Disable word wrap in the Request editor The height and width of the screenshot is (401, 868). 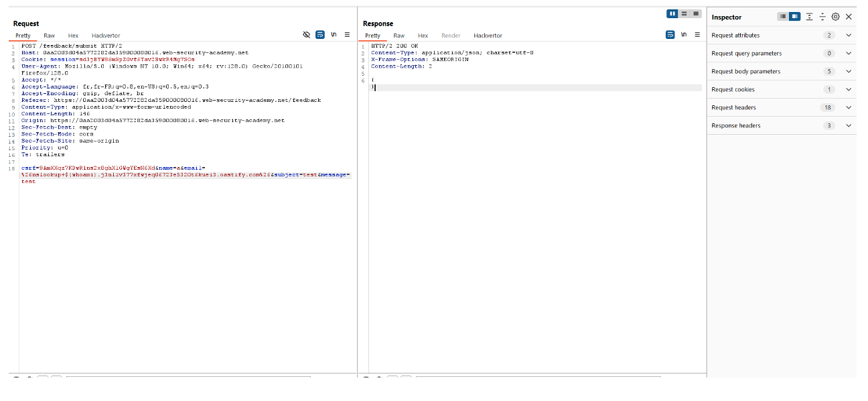coord(319,34)
